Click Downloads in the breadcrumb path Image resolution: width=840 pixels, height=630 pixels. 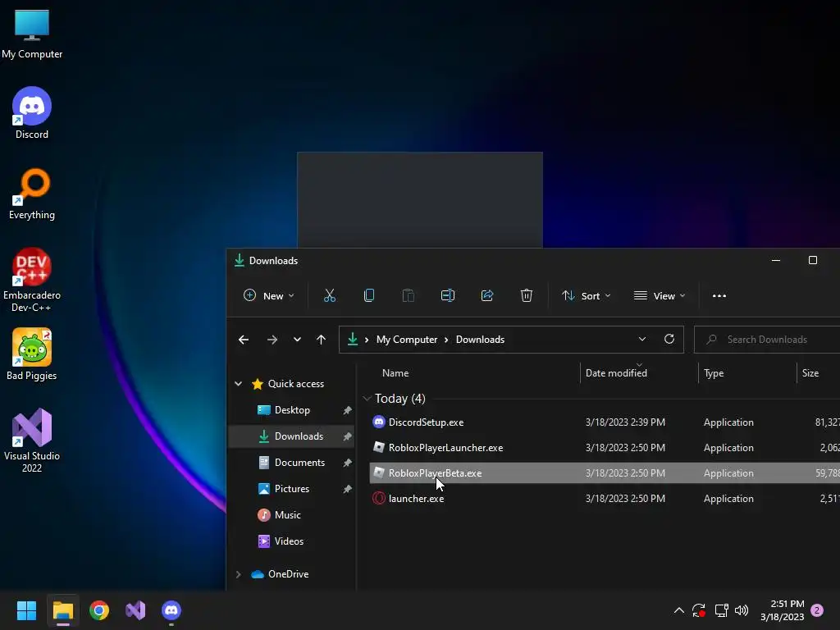(480, 340)
